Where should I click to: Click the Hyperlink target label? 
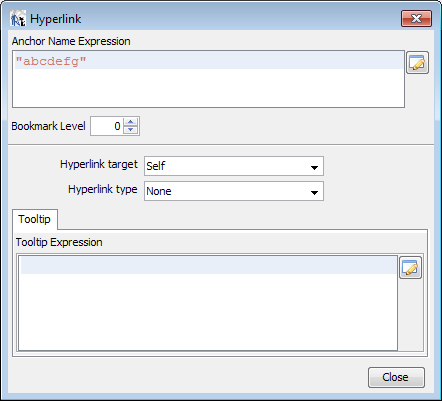(x=99, y=164)
